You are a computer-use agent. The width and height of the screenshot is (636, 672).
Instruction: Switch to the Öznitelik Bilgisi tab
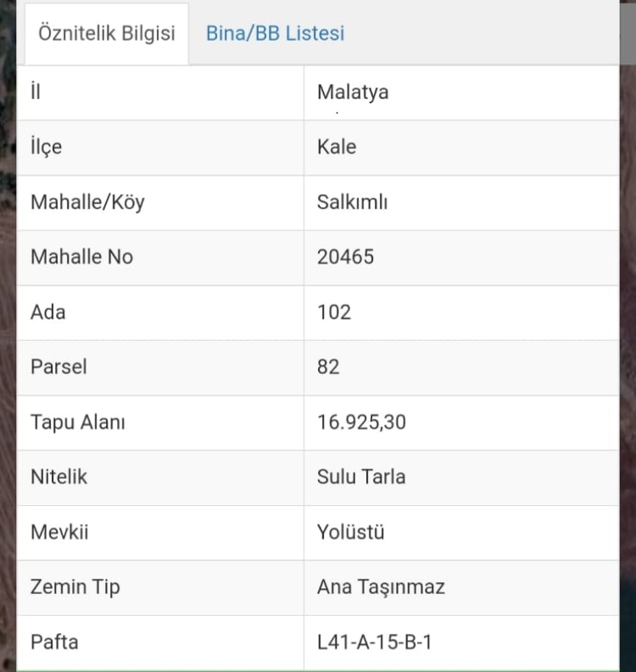(x=106, y=34)
